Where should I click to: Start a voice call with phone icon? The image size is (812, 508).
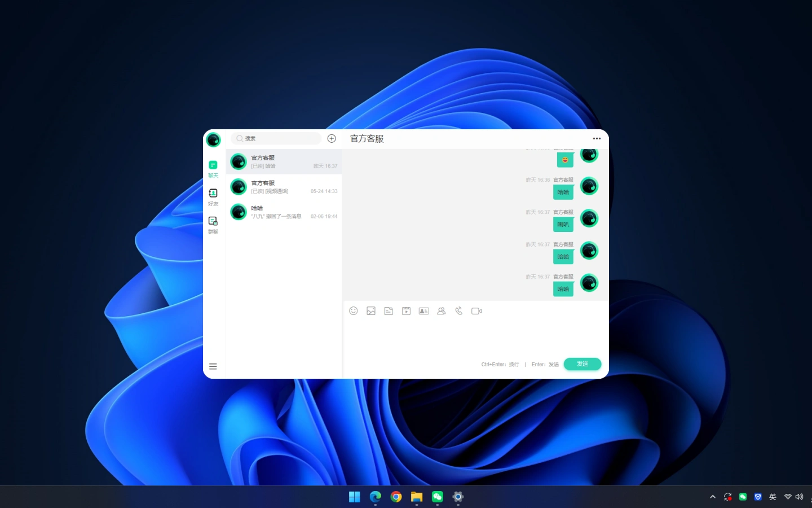click(x=459, y=311)
